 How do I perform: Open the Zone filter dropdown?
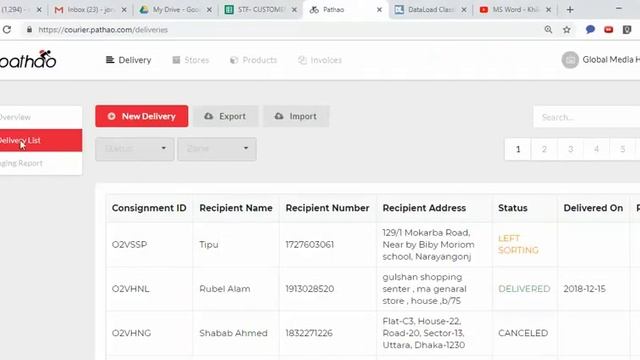[217, 149]
